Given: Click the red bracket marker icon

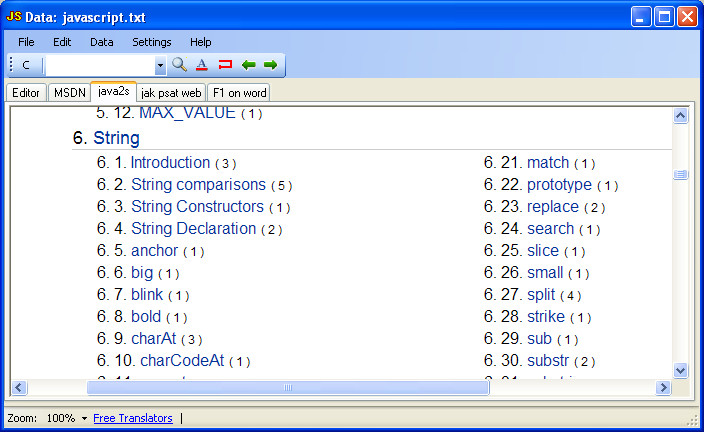Looking at the screenshot, I should [225, 65].
